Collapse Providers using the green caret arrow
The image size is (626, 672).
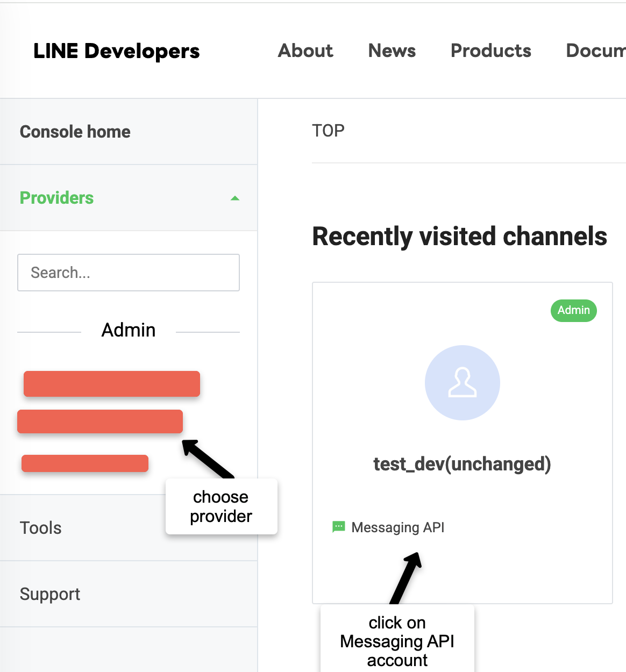(234, 198)
